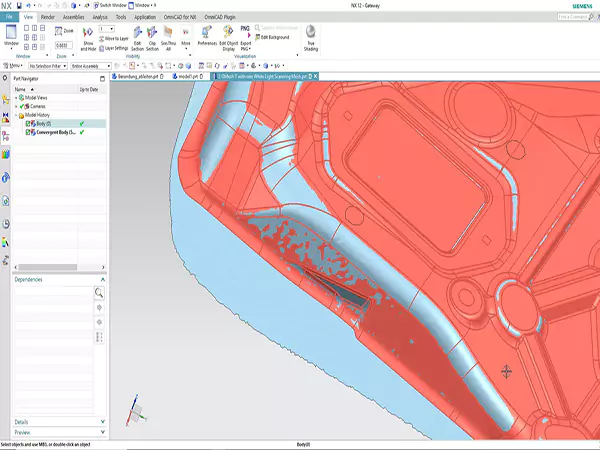Click Move to Layer

pos(114,39)
